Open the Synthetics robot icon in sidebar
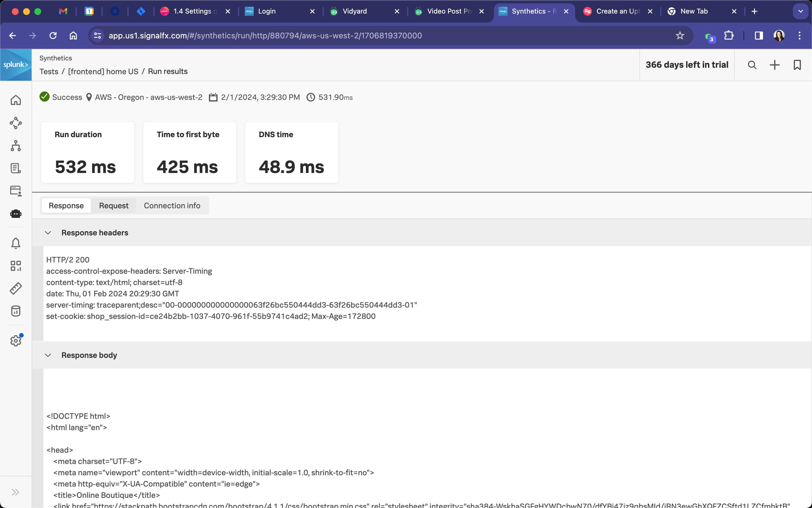812x508 pixels. click(16, 214)
